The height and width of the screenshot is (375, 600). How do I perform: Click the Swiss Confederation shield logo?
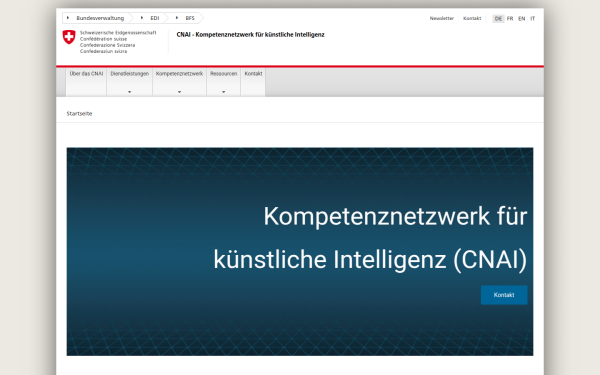click(x=69, y=37)
